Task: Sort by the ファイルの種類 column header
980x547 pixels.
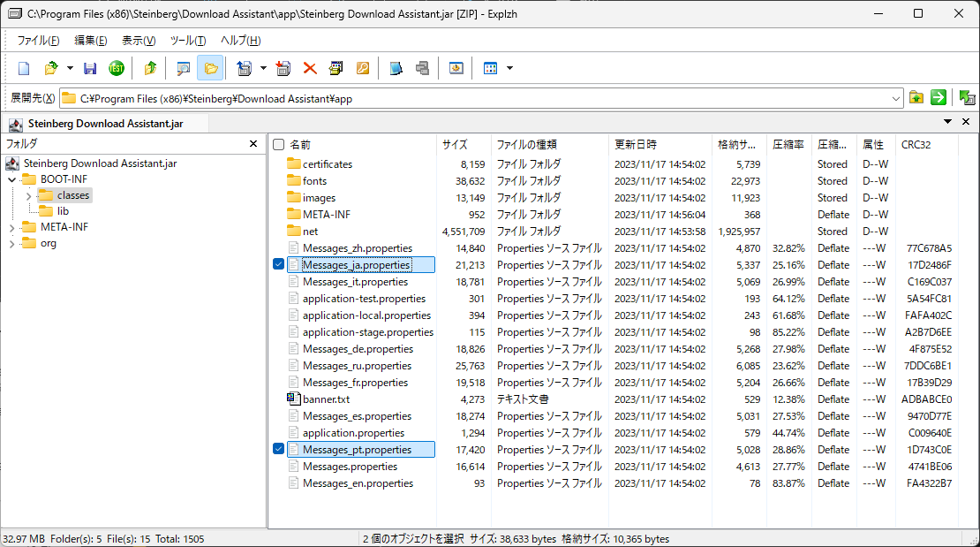Action: click(549, 145)
